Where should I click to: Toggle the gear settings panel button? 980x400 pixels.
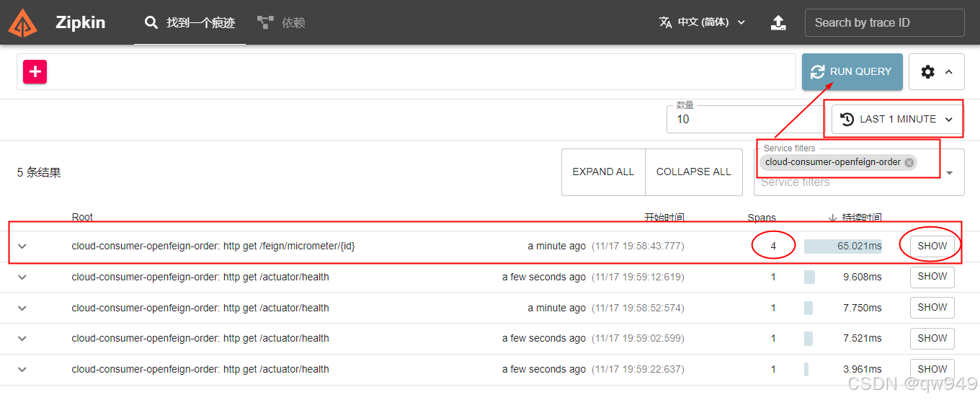pyautogui.click(x=937, y=71)
